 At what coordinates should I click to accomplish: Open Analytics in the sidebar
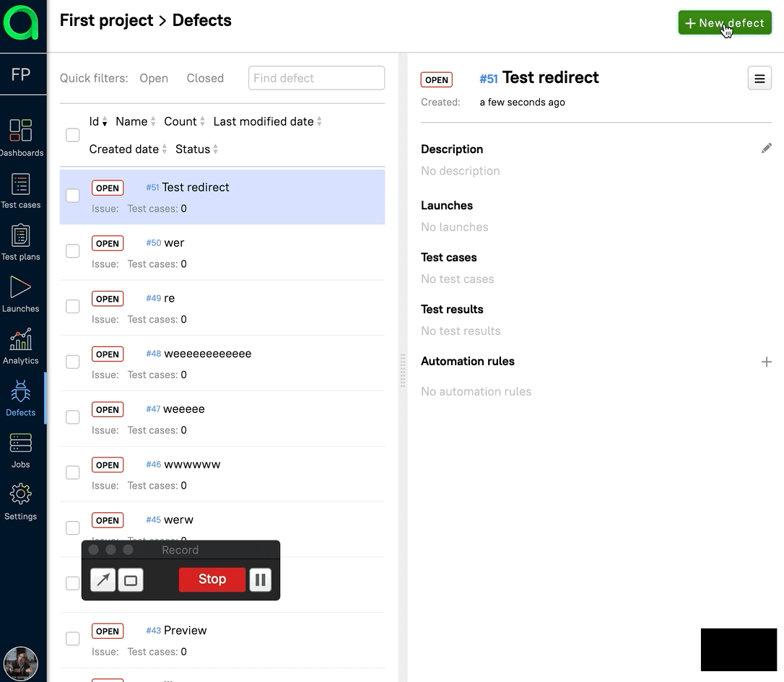[x=21, y=346]
